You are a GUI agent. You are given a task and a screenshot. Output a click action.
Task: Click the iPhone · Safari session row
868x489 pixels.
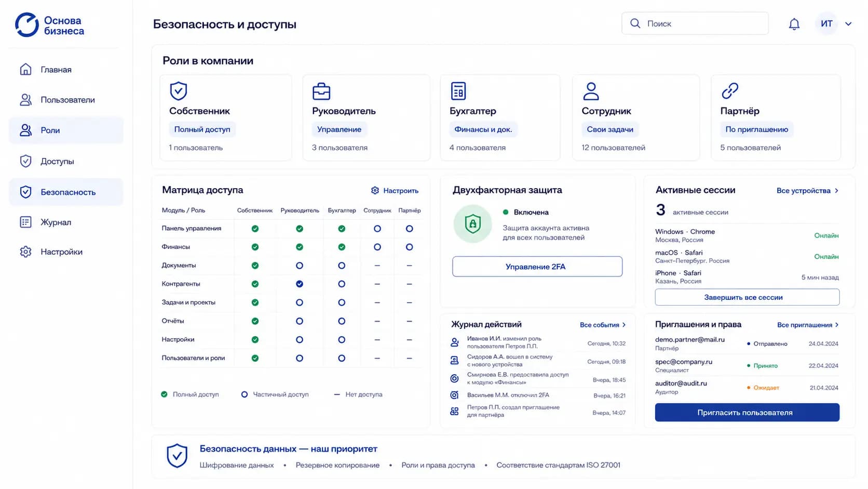pos(747,277)
